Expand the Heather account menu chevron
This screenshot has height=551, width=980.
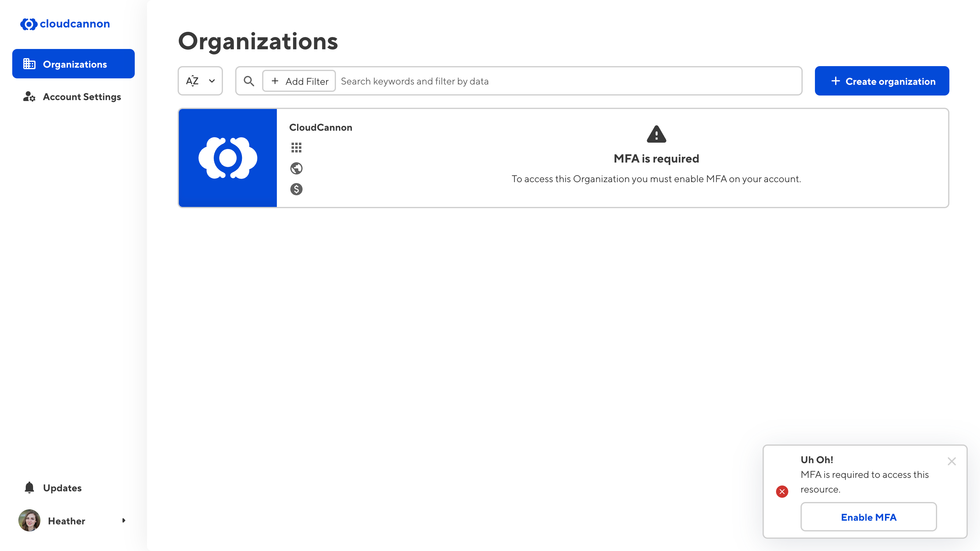point(124,520)
